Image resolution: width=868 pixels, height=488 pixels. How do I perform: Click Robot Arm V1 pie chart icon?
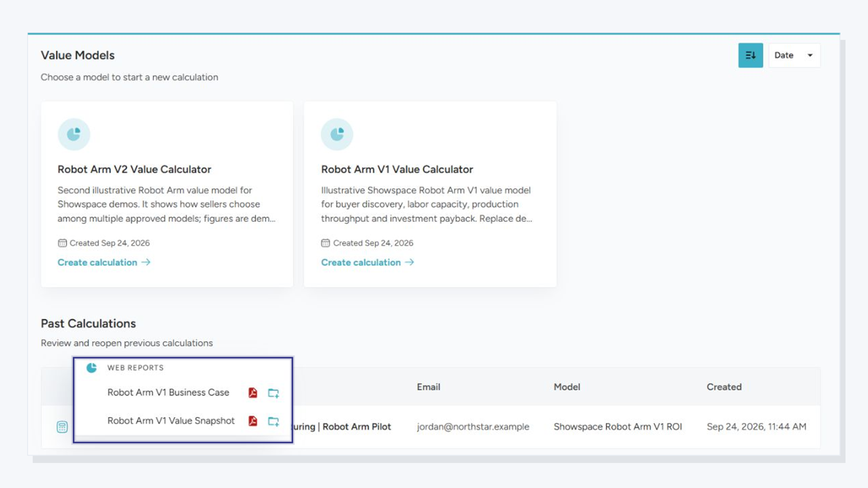[x=337, y=134]
